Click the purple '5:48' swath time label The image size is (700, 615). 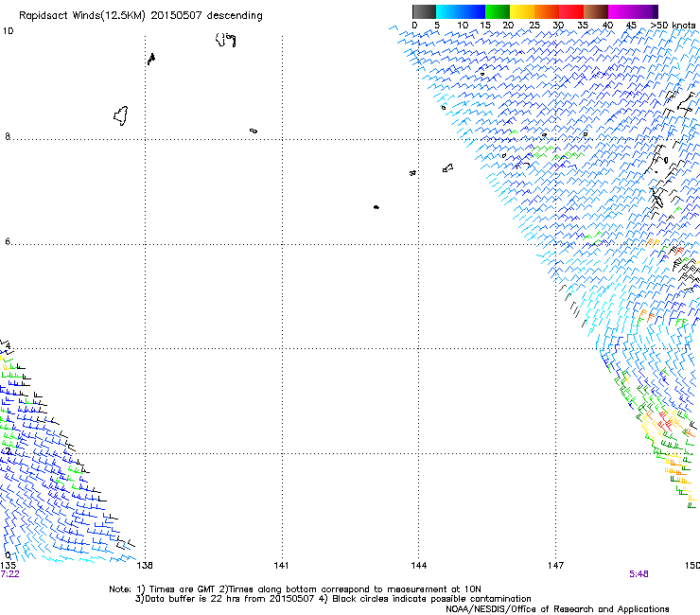coord(639,574)
